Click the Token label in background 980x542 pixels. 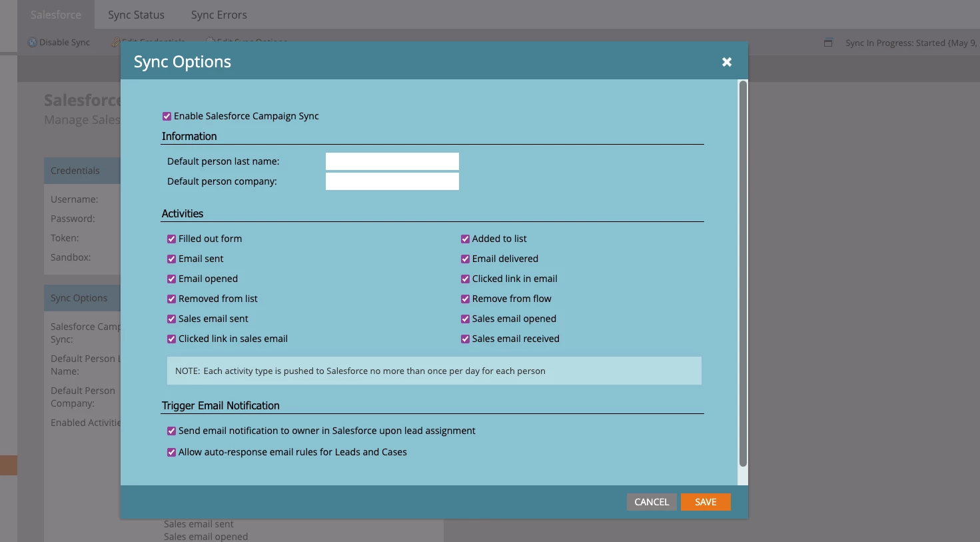(65, 238)
